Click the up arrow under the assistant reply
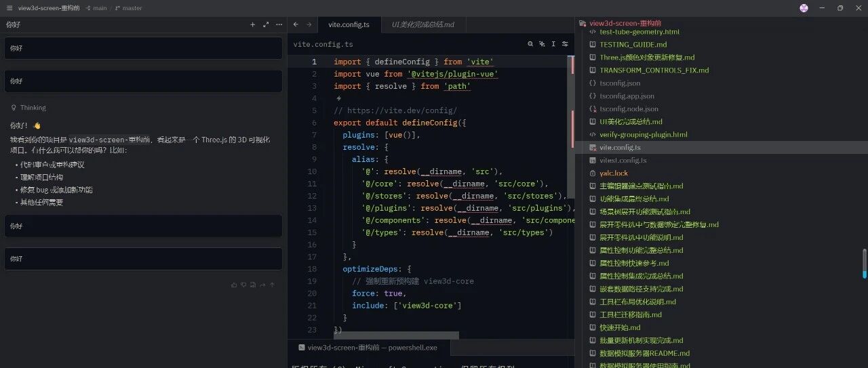868x368 pixels. point(273,285)
